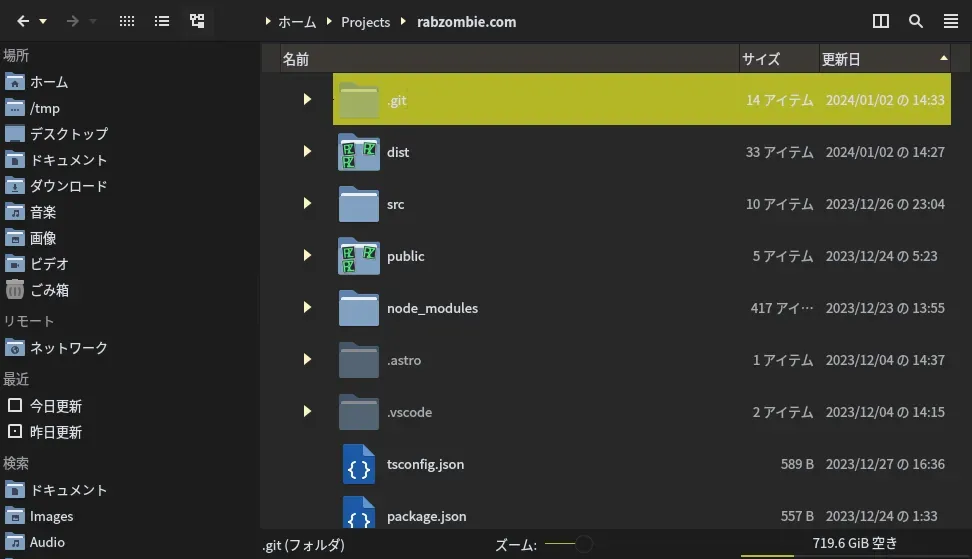Expand the src folder arrow
Viewport: 972px width, 559px height.
point(307,203)
